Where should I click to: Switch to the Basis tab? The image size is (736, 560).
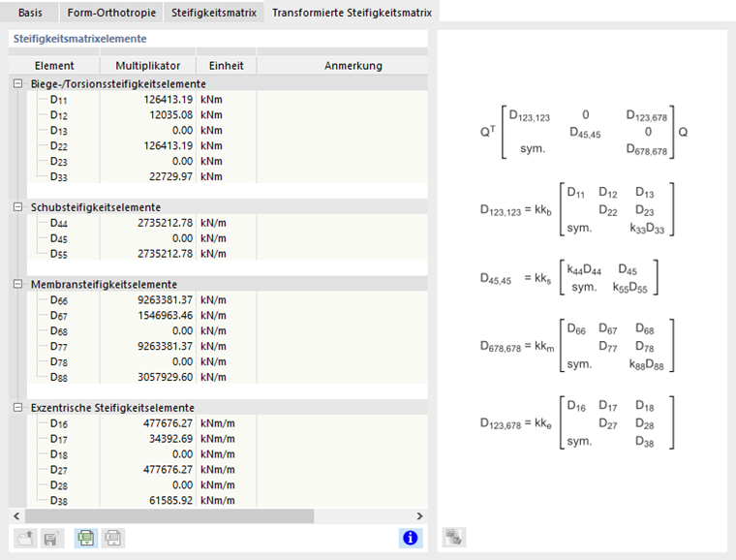(x=30, y=12)
